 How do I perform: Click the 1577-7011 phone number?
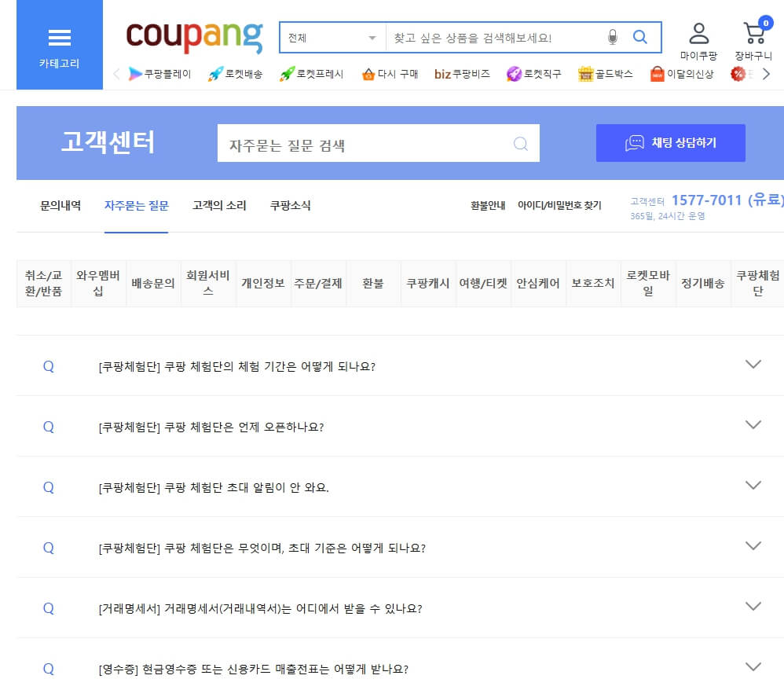click(x=706, y=200)
